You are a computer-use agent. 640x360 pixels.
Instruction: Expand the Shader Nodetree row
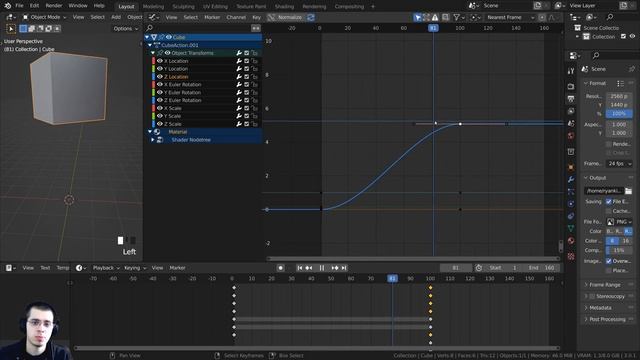(153, 140)
